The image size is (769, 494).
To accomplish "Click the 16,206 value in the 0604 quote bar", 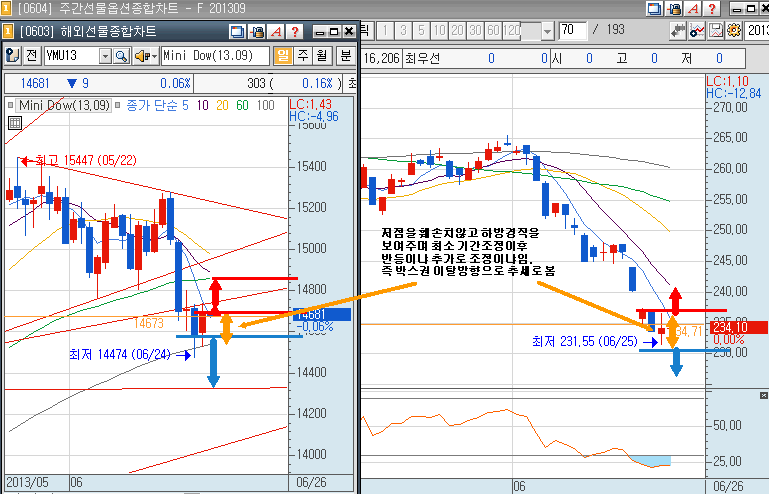I will (x=382, y=59).
